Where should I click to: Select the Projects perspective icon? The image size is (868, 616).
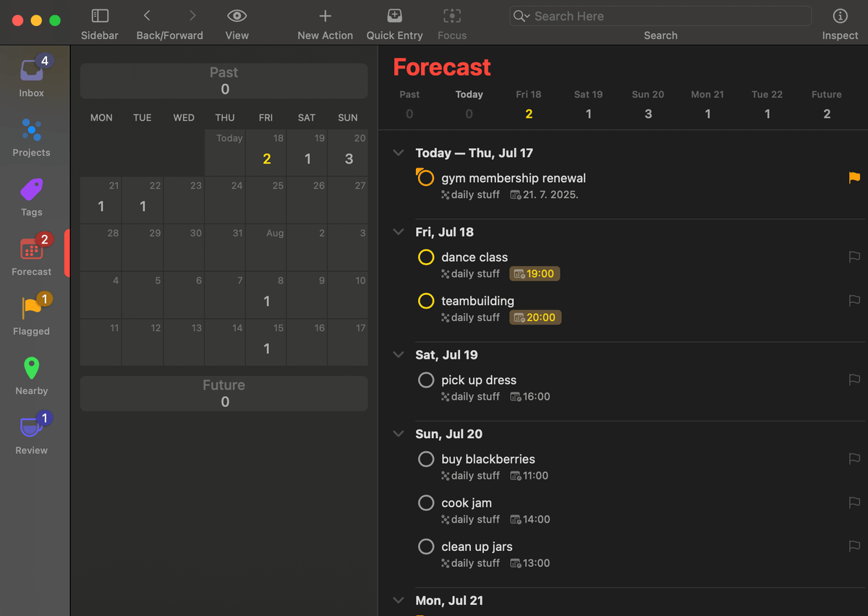pos(31,132)
